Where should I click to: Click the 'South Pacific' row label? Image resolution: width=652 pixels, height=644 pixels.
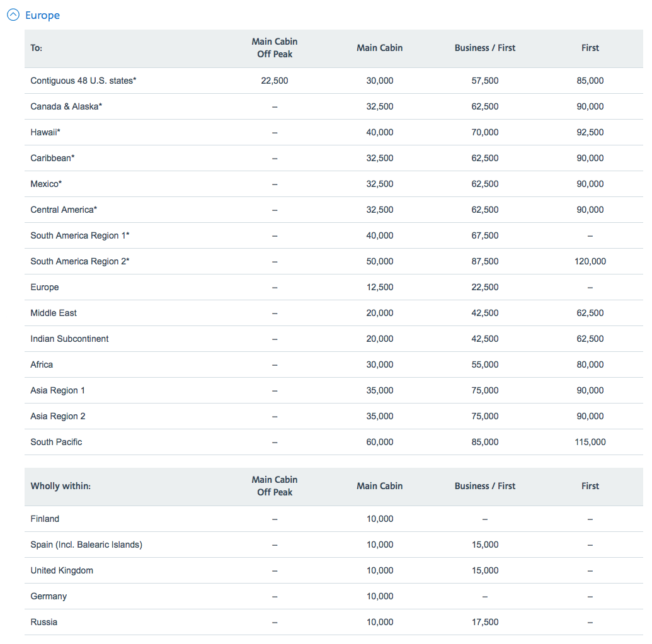click(x=56, y=442)
